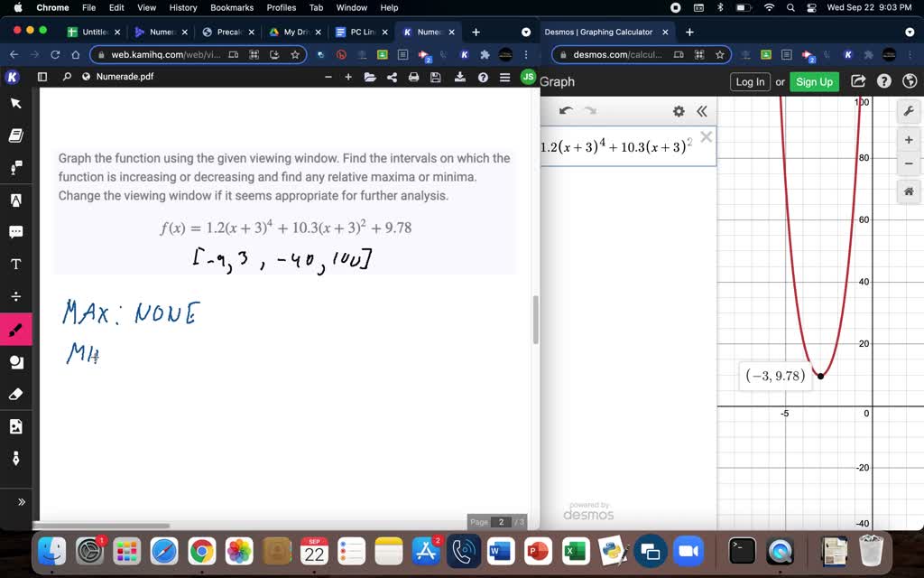Pick the Eraser tool in Kami
Screen dimensions: 924x578
click(15, 395)
